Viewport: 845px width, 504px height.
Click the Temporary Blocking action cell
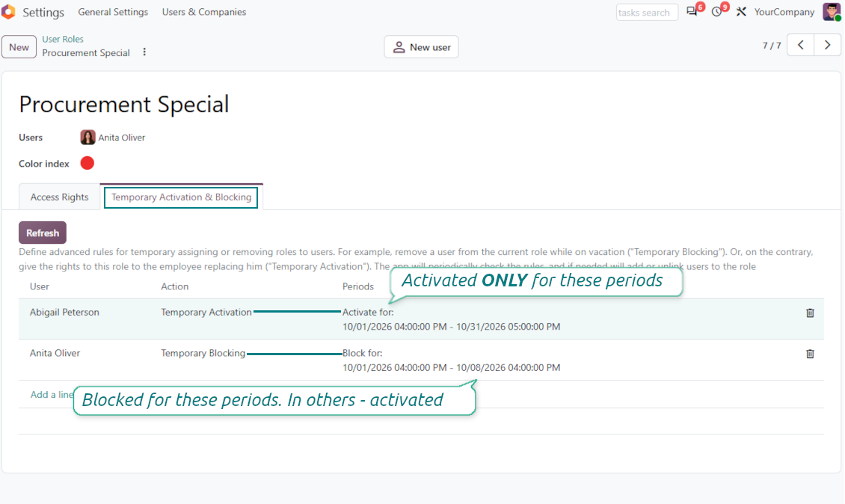(203, 353)
